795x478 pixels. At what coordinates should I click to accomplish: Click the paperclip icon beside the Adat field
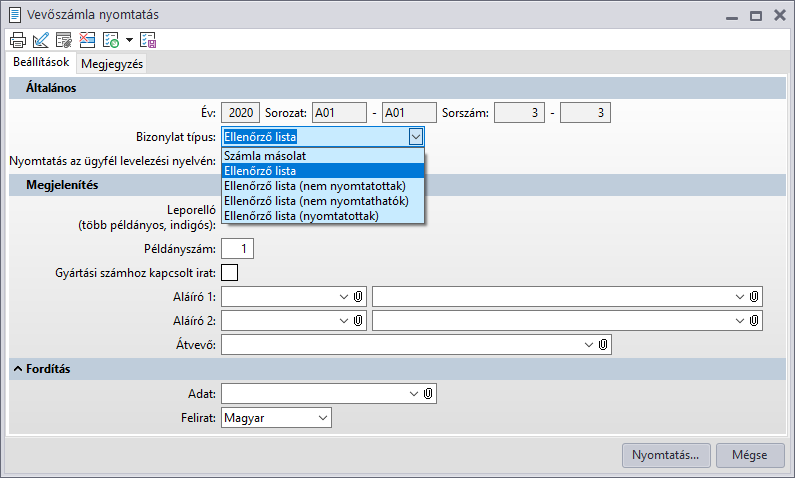pyautogui.click(x=427, y=394)
